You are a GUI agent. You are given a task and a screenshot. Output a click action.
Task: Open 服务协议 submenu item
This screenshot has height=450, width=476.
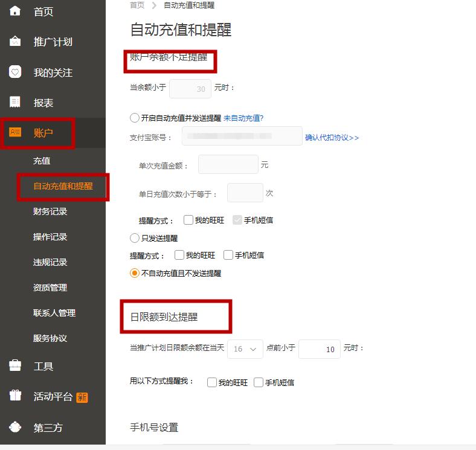pyautogui.click(x=50, y=338)
